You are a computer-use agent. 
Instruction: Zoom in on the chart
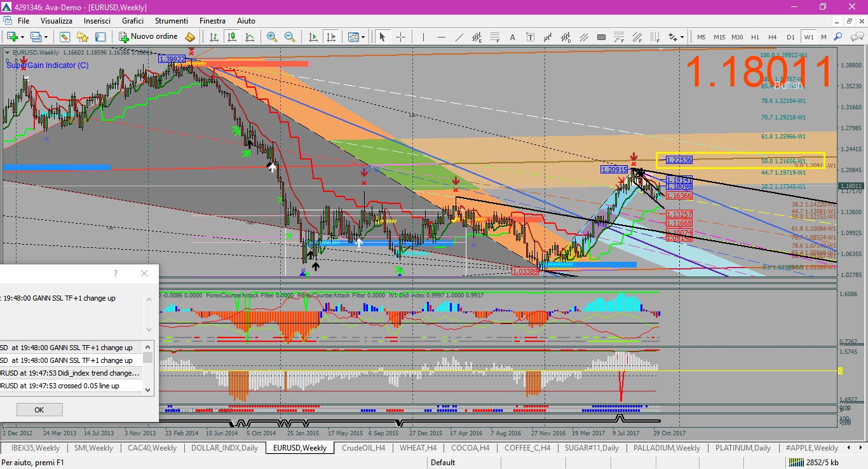coord(272,37)
